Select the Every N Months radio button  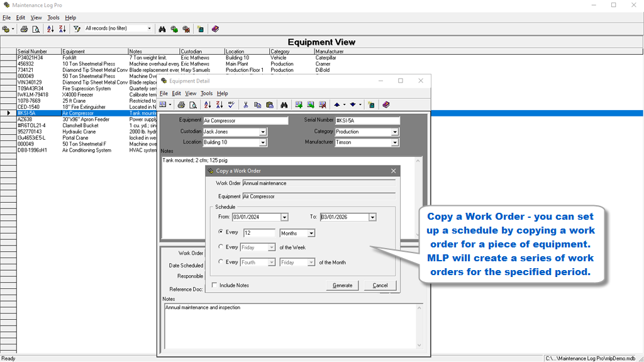point(221,232)
